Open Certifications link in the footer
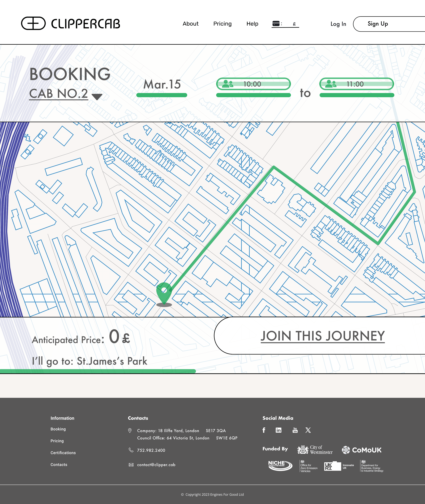This screenshot has height=504, width=425. (x=63, y=453)
